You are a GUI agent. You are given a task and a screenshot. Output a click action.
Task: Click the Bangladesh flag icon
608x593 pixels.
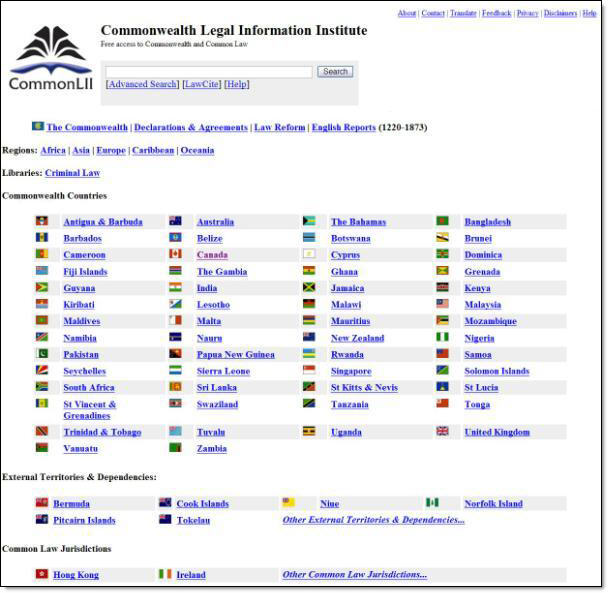pos(442,221)
